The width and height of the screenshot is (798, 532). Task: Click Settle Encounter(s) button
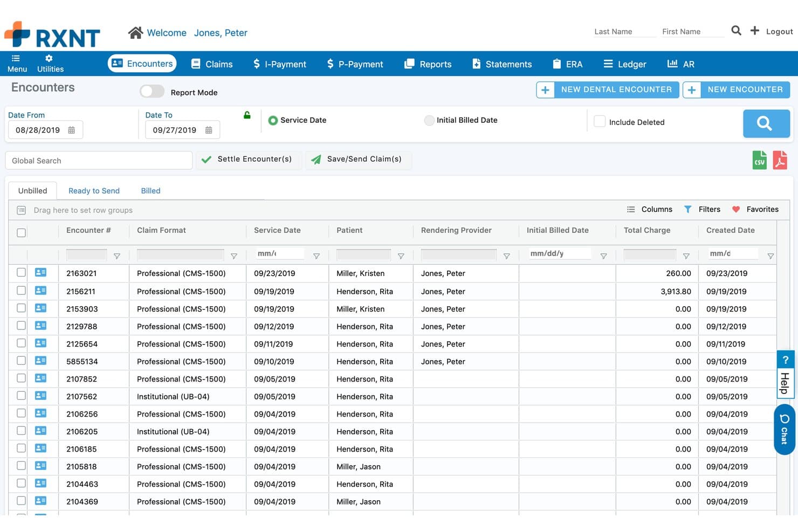click(x=249, y=160)
